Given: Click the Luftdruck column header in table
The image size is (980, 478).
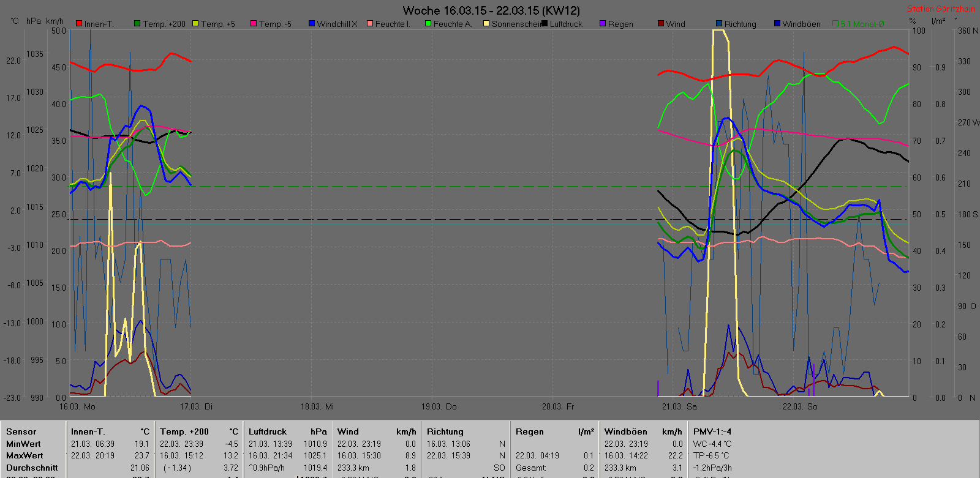Looking at the screenshot, I should coord(268,431).
